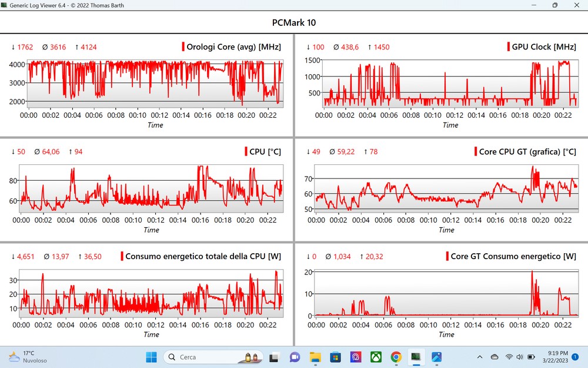The height and width of the screenshot is (368, 588).
Task: Open the notification badge in the taskbar
Action: pyautogui.click(x=575, y=357)
